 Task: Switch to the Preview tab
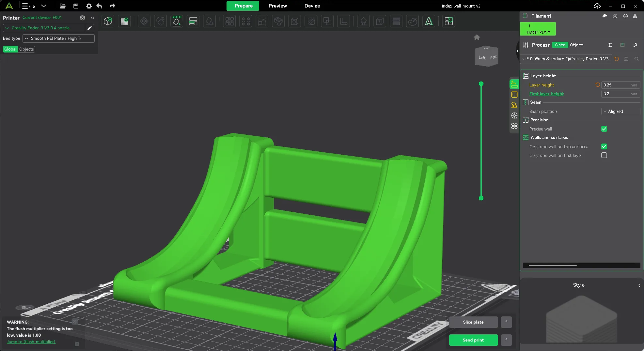pyautogui.click(x=278, y=6)
